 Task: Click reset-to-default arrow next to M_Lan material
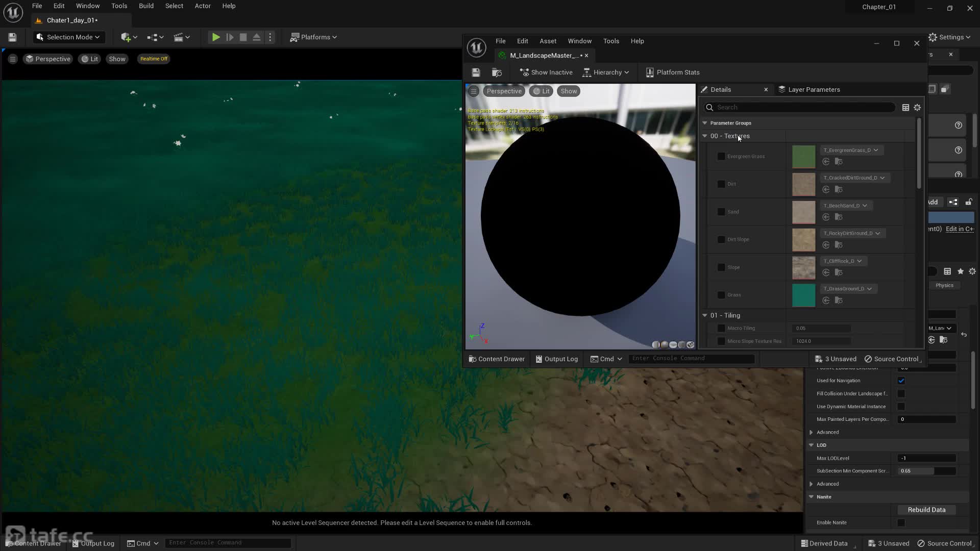tap(964, 335)
